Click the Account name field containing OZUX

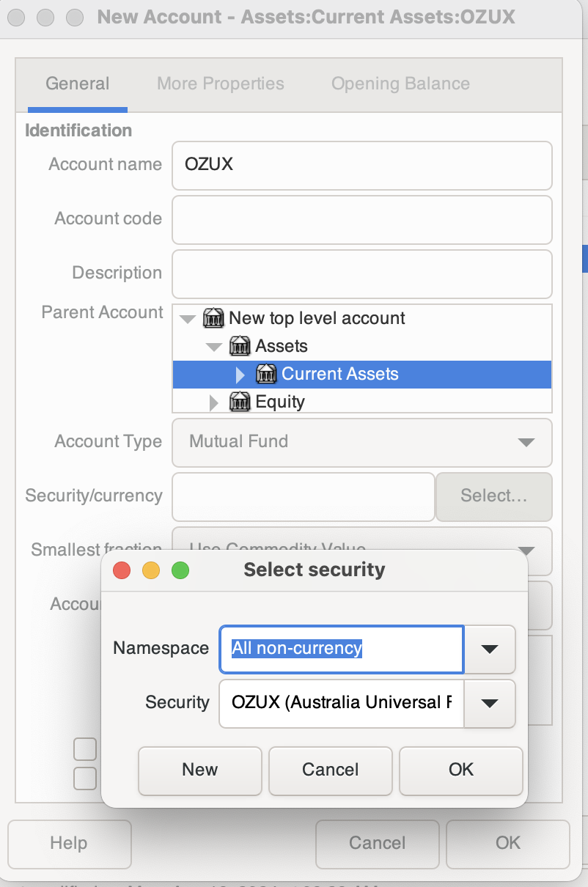[361, 165]
